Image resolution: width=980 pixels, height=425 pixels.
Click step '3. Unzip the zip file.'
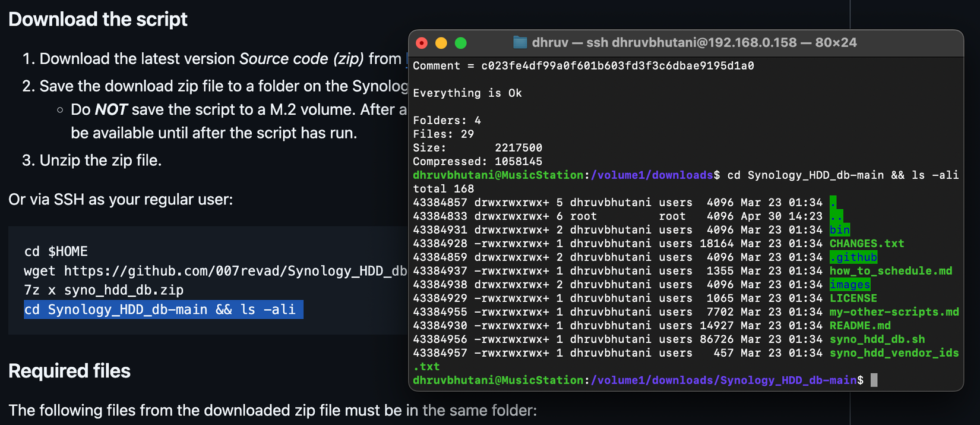pyautogui.click(x=92, y=160)
